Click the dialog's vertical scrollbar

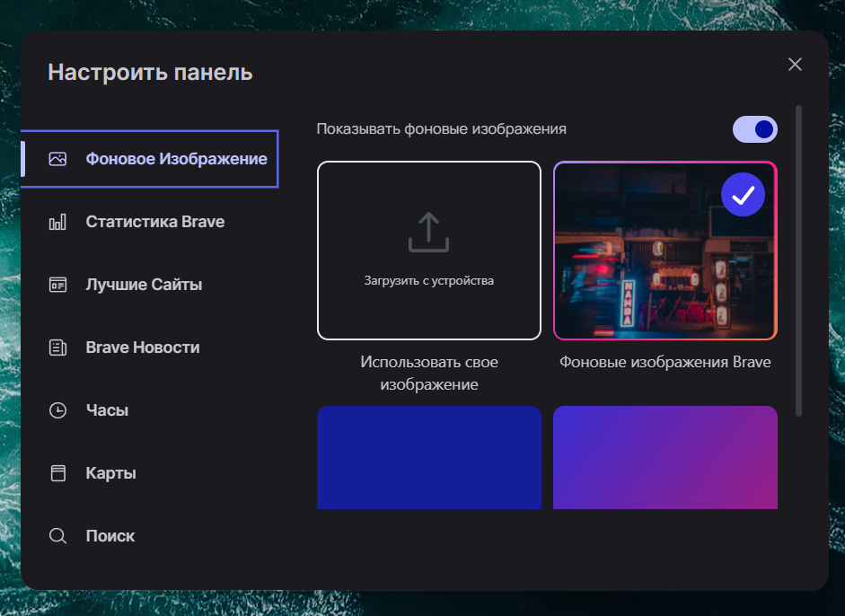(798, 261)
